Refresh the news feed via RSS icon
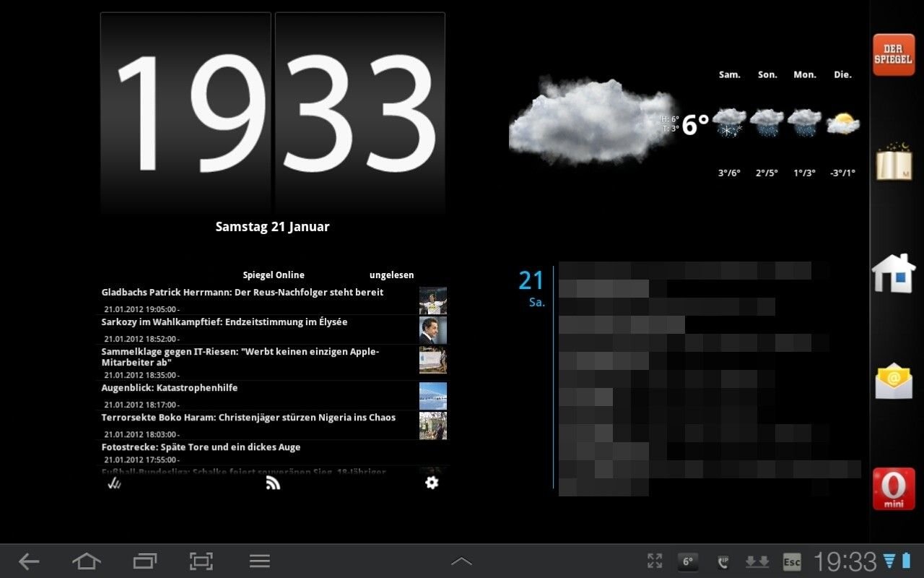Screen dimensions: 924x578 (273, 483)
